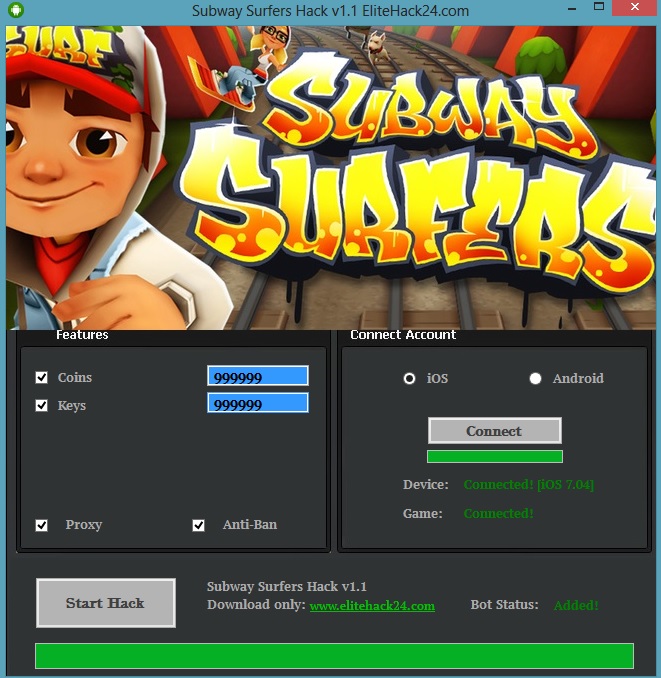The width and height of the screenshot is (661, 678).
Task: Click the Subway Surfers banner image
Action: (331, 178)
